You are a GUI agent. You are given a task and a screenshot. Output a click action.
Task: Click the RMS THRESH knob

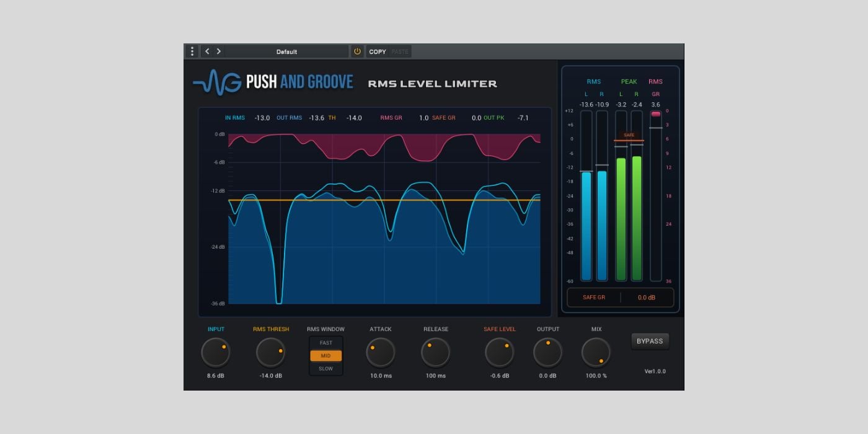(x=271, y=353)
